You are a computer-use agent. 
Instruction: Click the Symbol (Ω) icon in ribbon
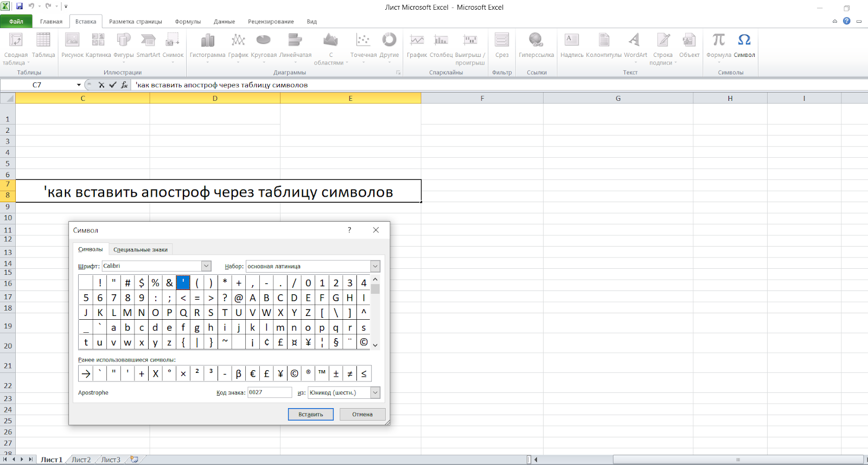744,41
